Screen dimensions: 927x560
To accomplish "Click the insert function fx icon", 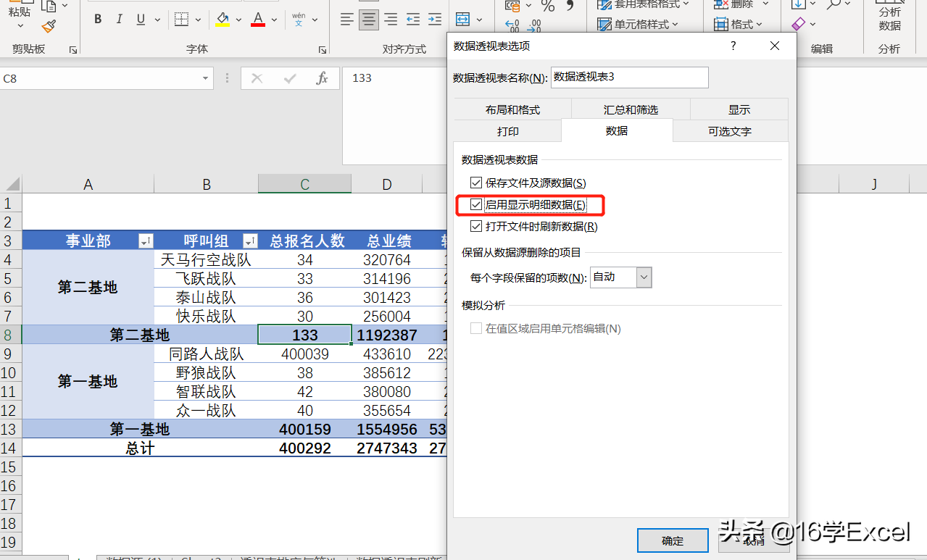I will (323, 78).
